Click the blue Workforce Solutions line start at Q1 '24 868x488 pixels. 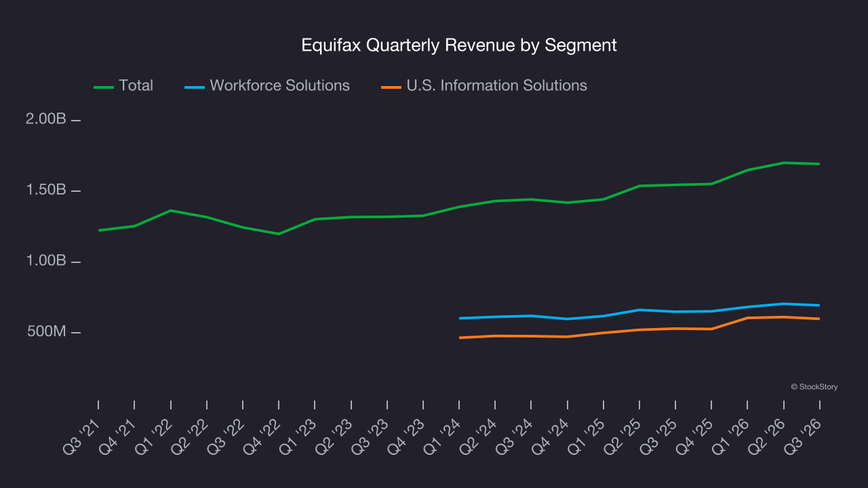pos(460,318)
